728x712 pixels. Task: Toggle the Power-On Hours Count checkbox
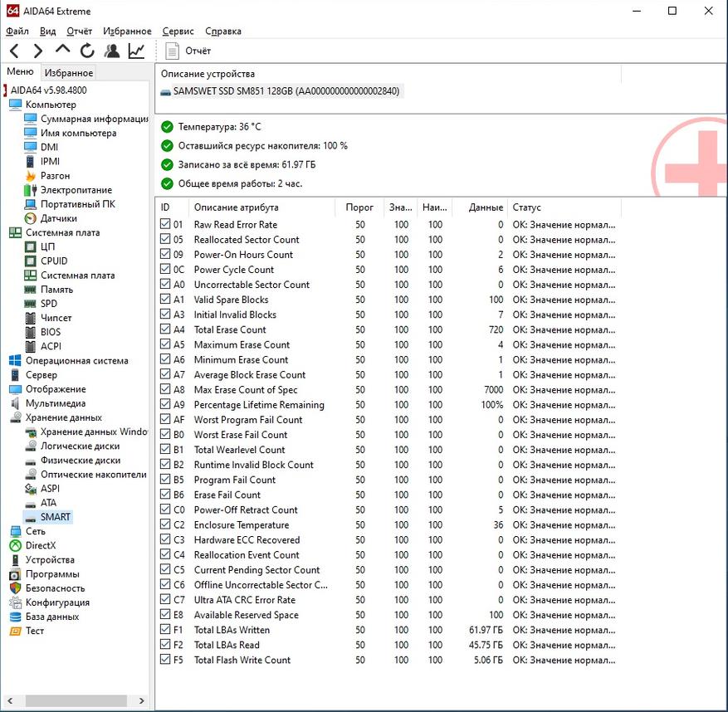click(x=165, y=254)
